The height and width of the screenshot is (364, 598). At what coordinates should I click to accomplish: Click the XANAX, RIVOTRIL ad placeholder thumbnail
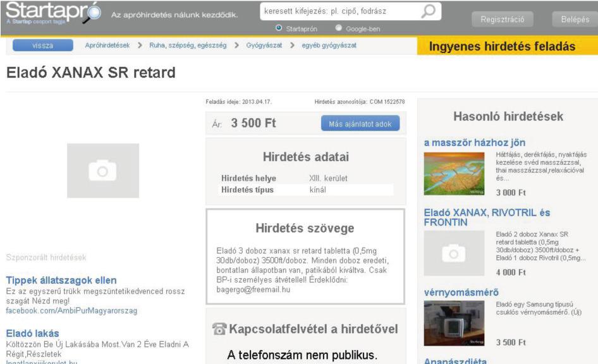click(454, 253)
